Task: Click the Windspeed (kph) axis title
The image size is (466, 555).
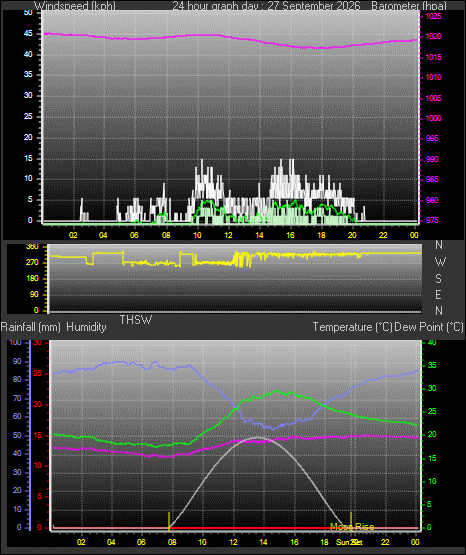Action: 75,5
